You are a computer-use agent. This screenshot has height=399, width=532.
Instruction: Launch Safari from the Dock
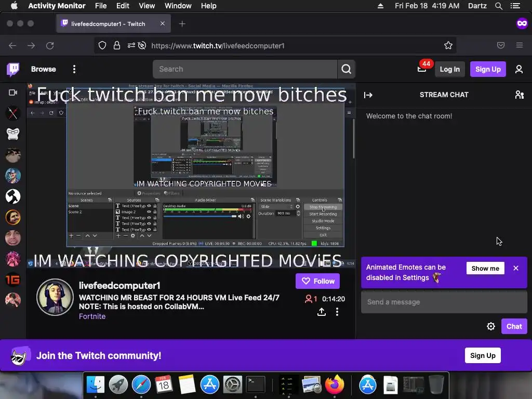click(141, 384)
